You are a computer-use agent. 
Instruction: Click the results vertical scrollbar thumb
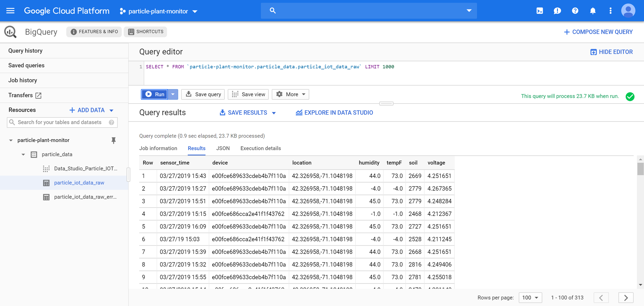pyautogui.click(x=640, y=169)
